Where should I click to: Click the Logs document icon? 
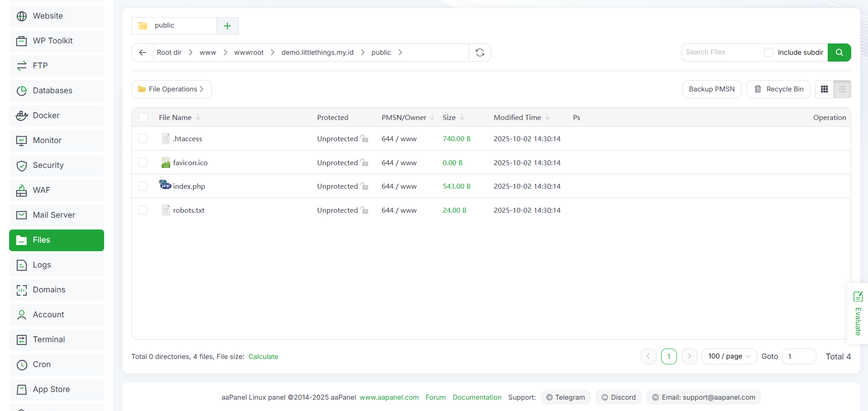tap(22, 265)
